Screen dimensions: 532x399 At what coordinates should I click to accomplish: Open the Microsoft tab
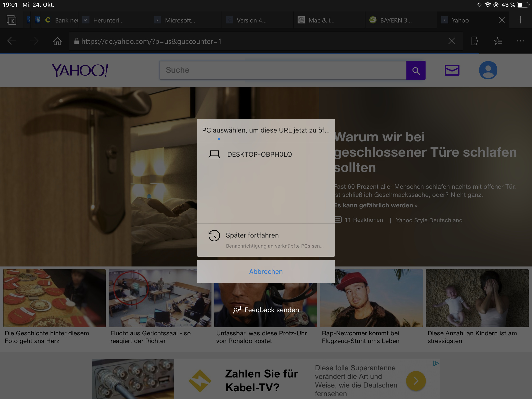[x=180, y=20]
